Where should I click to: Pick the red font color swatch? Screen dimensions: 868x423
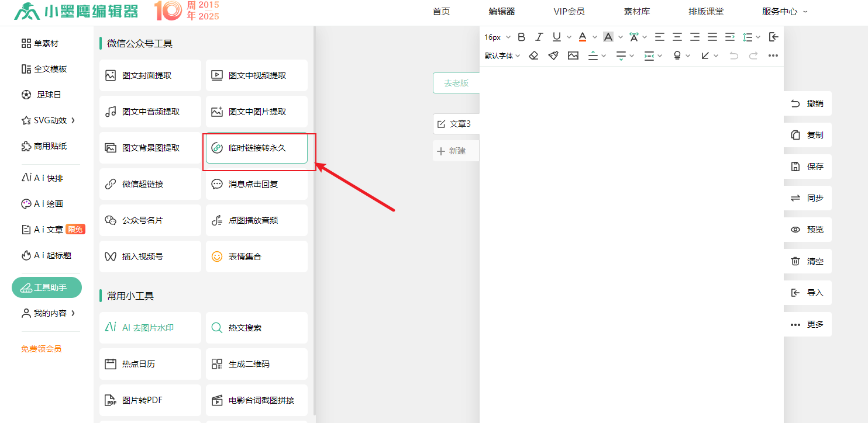583,37
